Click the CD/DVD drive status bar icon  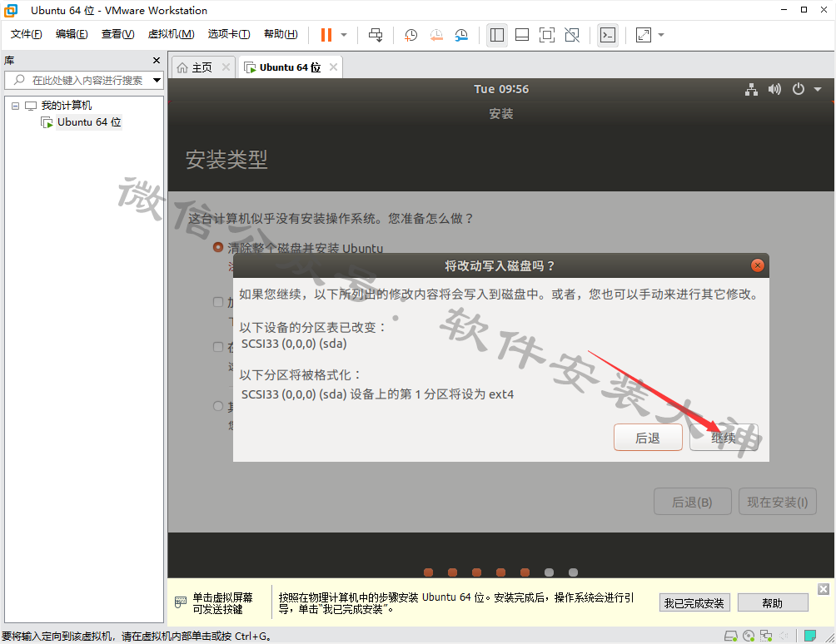pyautogui.click(x=749, y=636)
